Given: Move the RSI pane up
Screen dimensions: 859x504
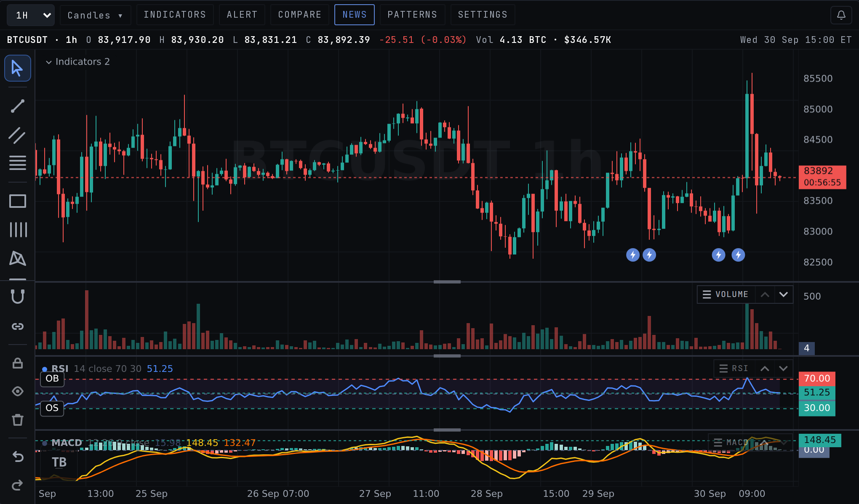Looking at the screenshot, I should pyautogui.click(x=765, y=369).
